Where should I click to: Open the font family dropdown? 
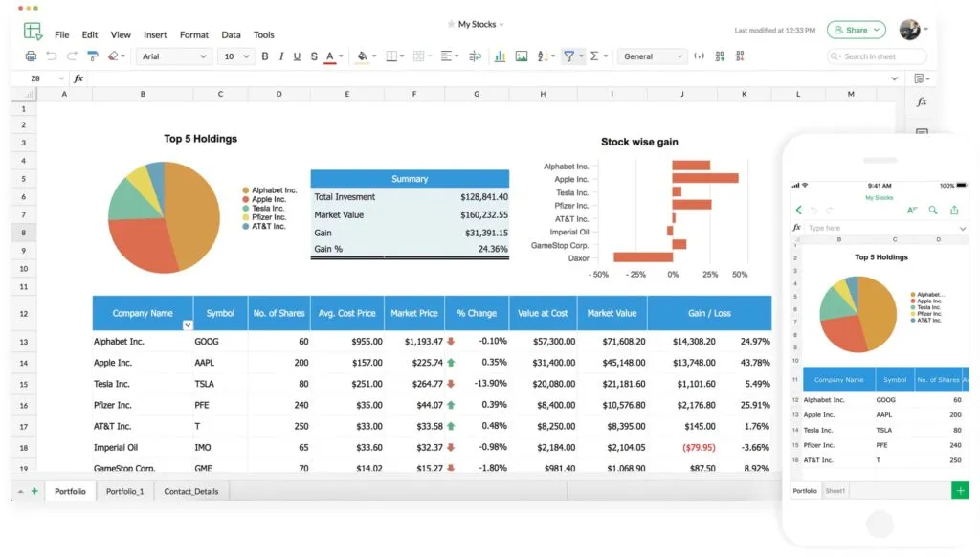(x=173, y=56)
